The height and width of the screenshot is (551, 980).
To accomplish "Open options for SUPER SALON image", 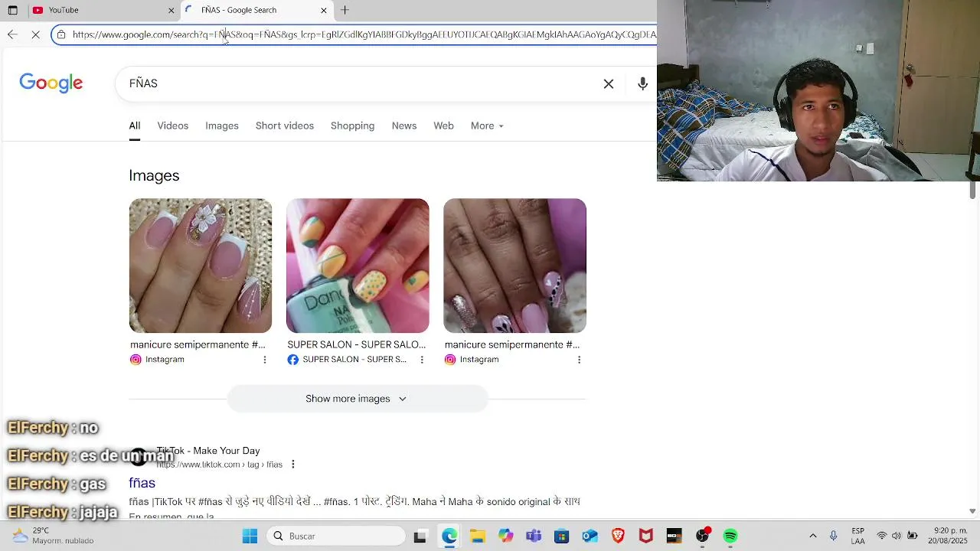I will click(x=422, y=360).
